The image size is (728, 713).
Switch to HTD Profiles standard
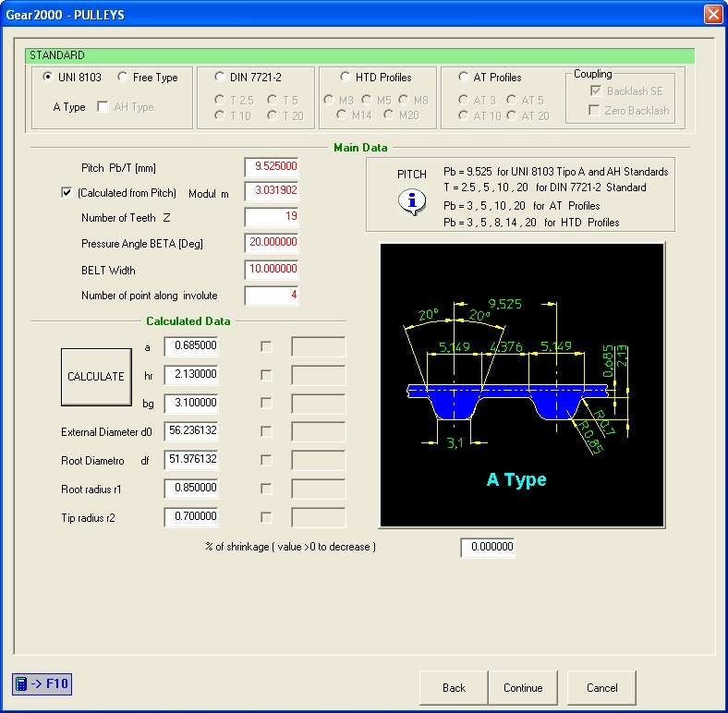tap(346, 78)
